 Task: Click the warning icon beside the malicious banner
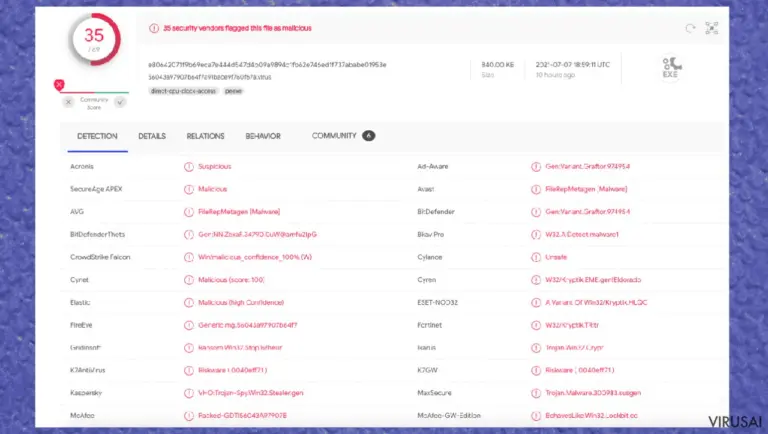154,28
